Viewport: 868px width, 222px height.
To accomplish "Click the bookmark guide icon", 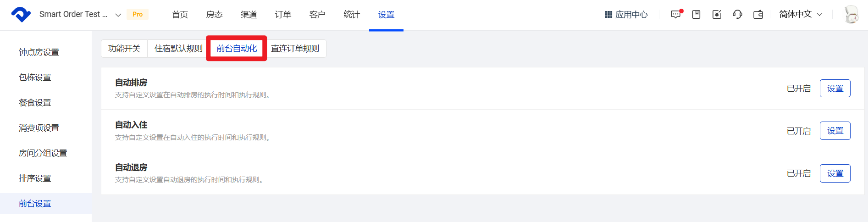I will 696,15.
